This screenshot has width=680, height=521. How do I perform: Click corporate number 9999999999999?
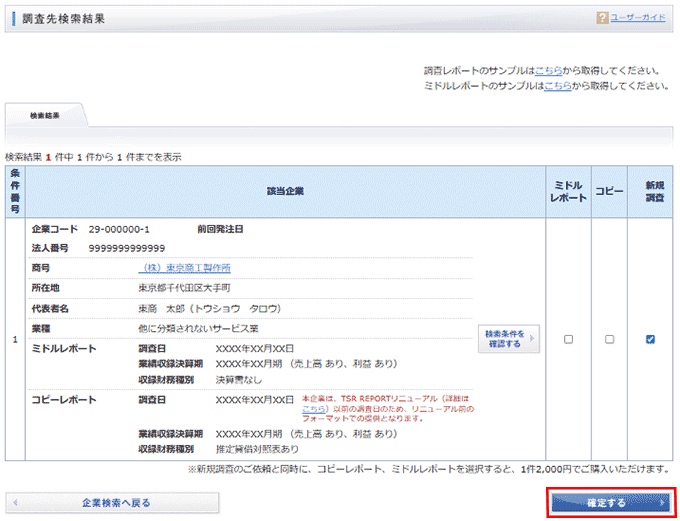127,248
